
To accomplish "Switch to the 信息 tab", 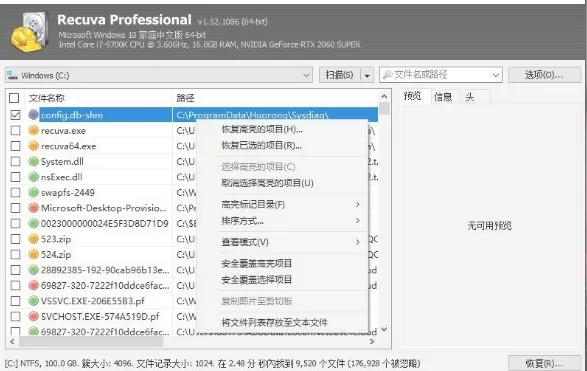I will click(443, 97).
